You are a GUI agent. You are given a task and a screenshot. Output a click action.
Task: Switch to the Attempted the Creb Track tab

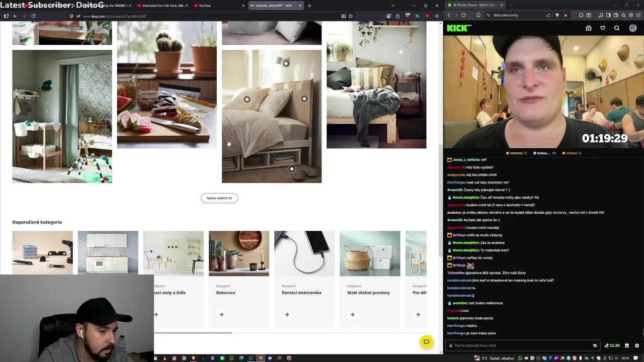pyautogui.click(x=163, y=6)
